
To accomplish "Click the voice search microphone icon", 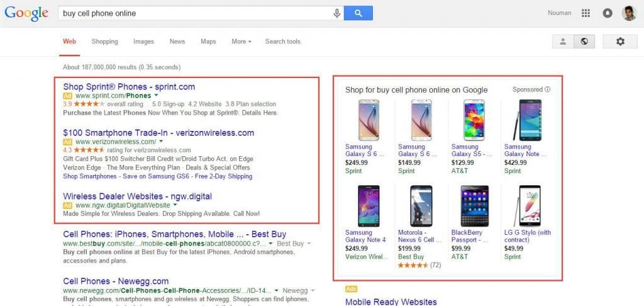I will (x=336, y=13).
